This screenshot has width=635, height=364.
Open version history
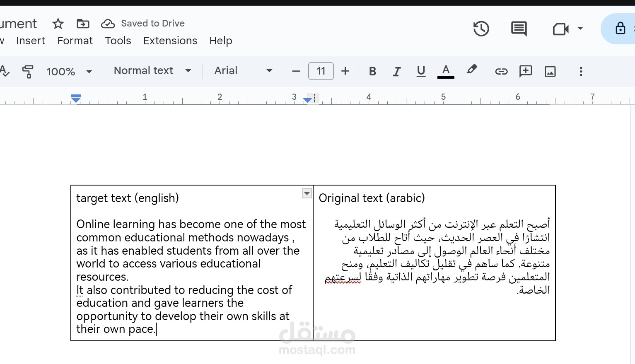[x=480, y=29]
